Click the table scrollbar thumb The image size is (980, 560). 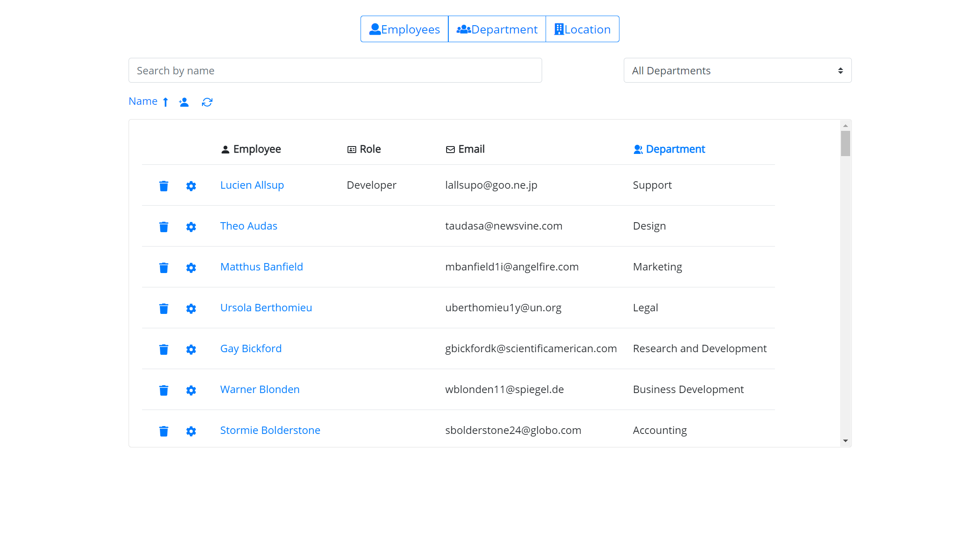(x=845, y=143)
